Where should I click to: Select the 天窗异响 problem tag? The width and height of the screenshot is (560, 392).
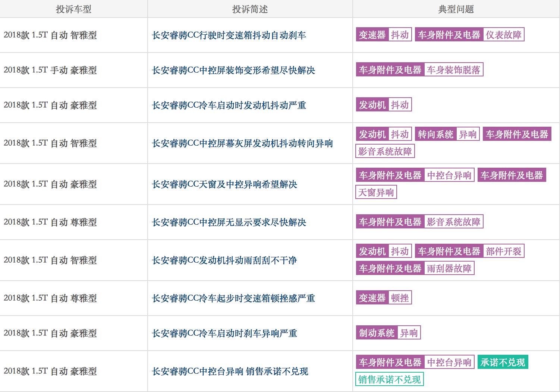coord(376,192)
